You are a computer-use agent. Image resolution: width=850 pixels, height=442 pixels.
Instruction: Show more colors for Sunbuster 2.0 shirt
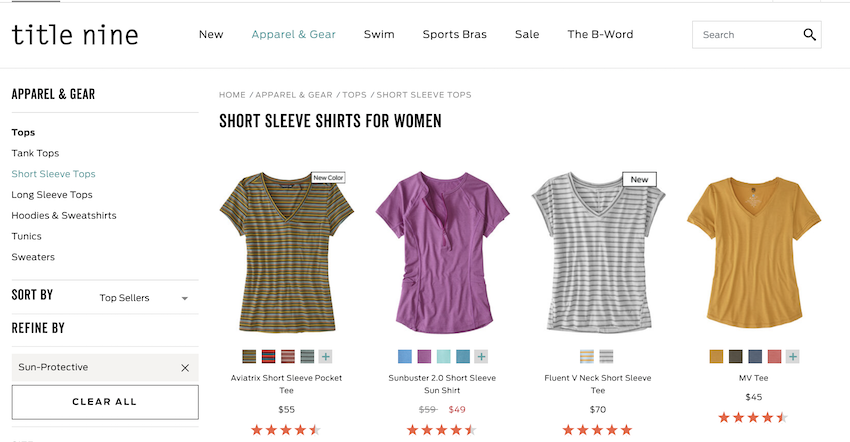pos(481,356)
